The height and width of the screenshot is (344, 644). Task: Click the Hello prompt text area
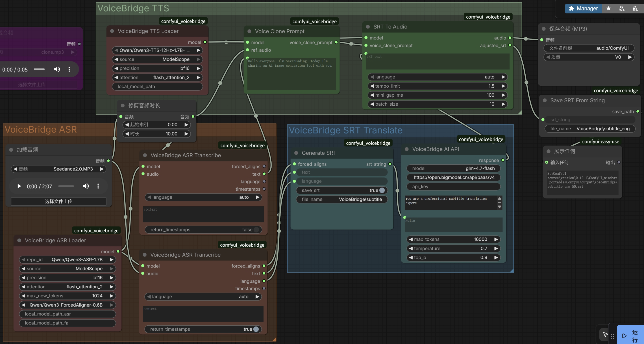[453, 224]
